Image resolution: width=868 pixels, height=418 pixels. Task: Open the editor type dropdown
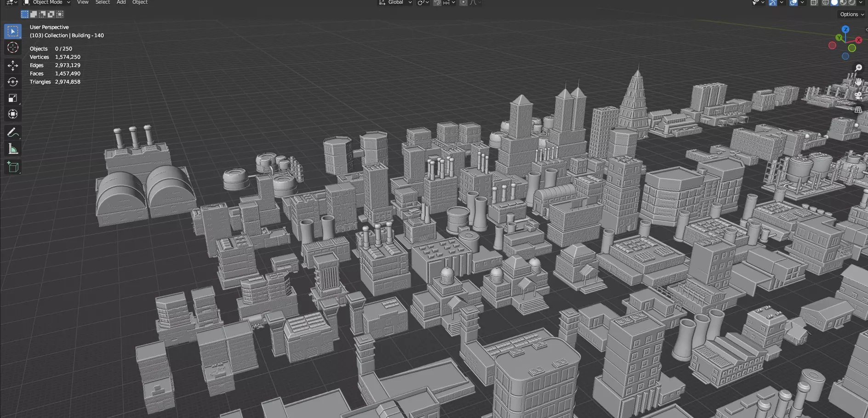coord(11,2)
